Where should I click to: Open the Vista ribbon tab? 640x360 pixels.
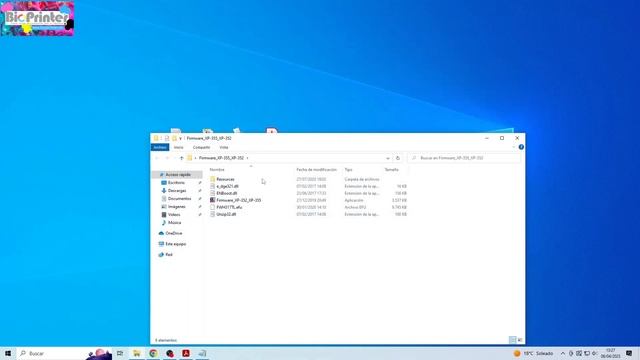pos(224,147)
